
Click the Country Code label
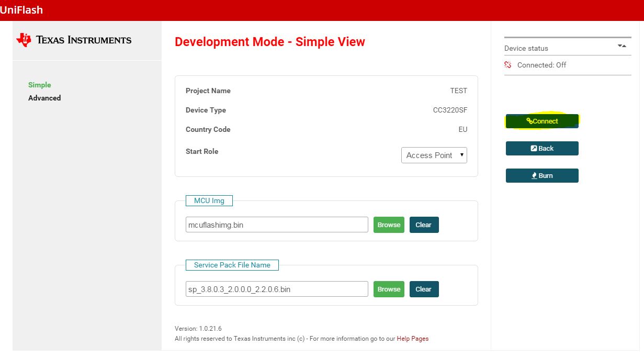208,129
